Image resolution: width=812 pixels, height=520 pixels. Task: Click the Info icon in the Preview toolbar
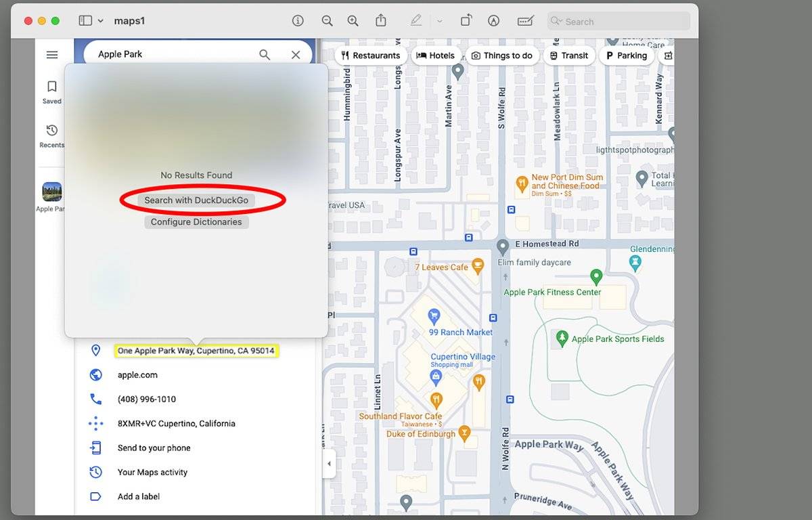pos(298,21)
